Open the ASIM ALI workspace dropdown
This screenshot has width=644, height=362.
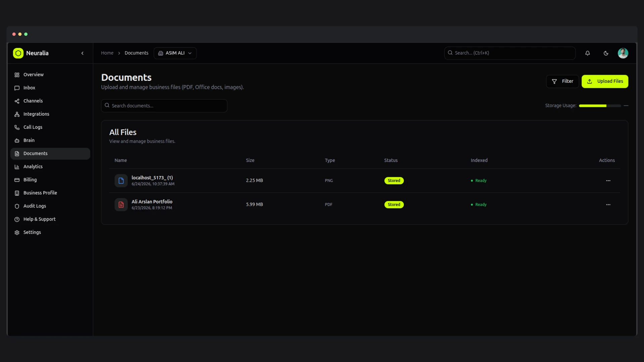[175, 53]
